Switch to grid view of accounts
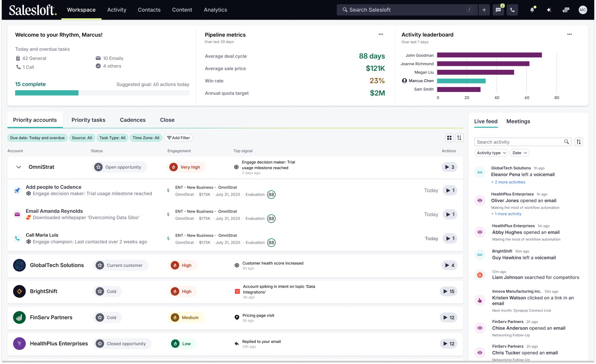 coord(449,138)
